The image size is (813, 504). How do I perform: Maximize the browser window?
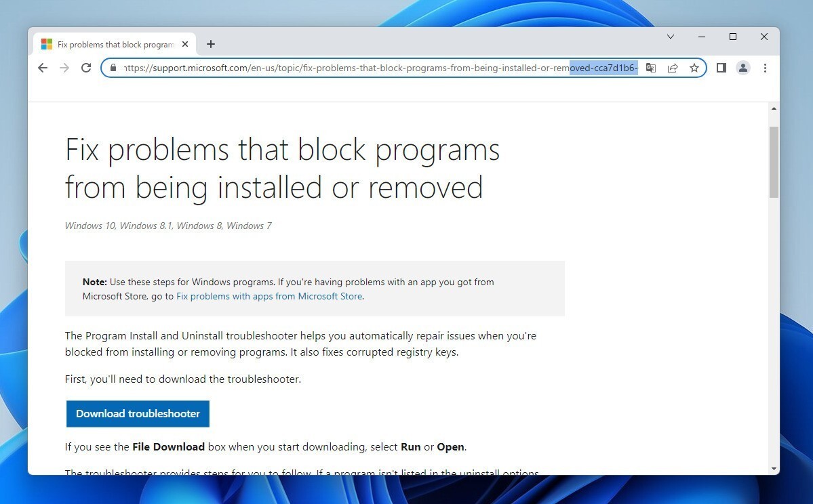(x=732, y=37)
